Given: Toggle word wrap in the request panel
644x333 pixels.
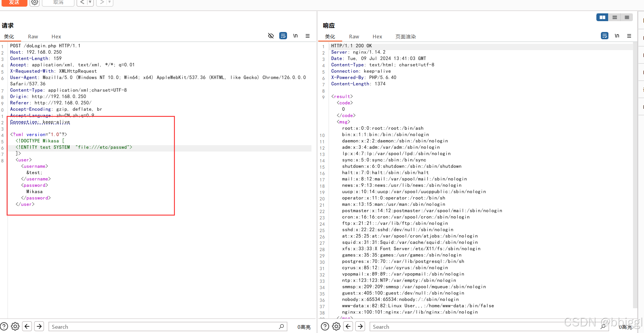Looking at the screenshot, I should click(x=283, y=36).
